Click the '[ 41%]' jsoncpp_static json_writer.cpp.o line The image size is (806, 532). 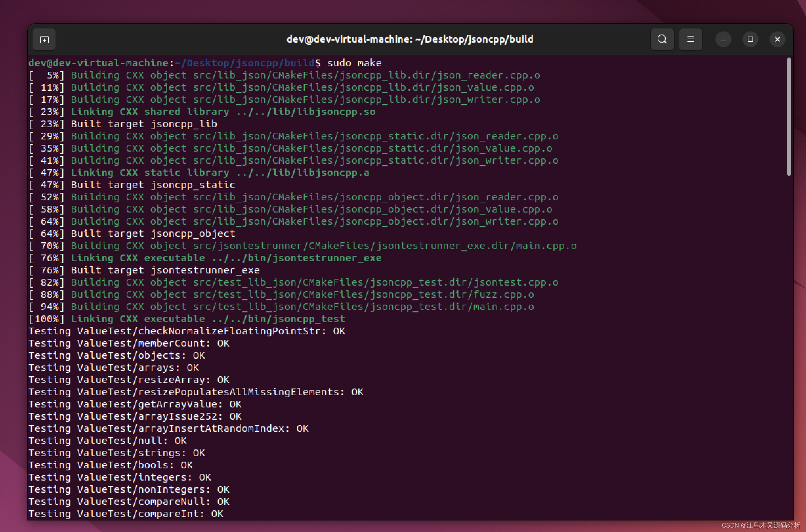pos(293,161)
